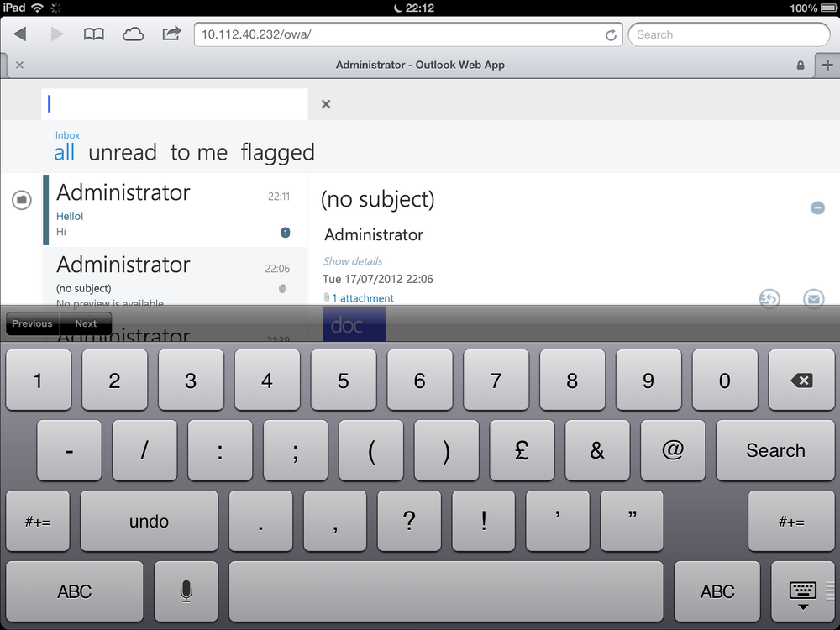Open the doc attachment thumbnail
This screenshot has width=840, height=630.
click(354, 324)
